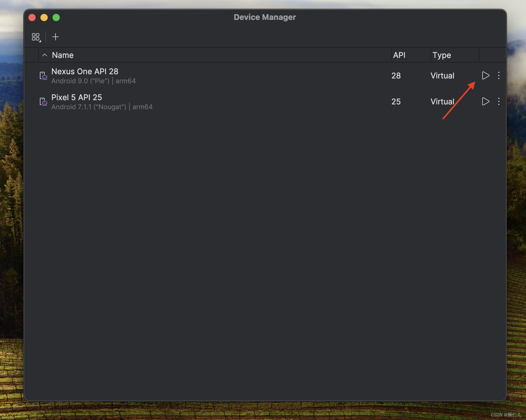Screen dimensions: 526x420
Task: Start the Pixel 5 API 25 emulator
Action: click(486, 101)
